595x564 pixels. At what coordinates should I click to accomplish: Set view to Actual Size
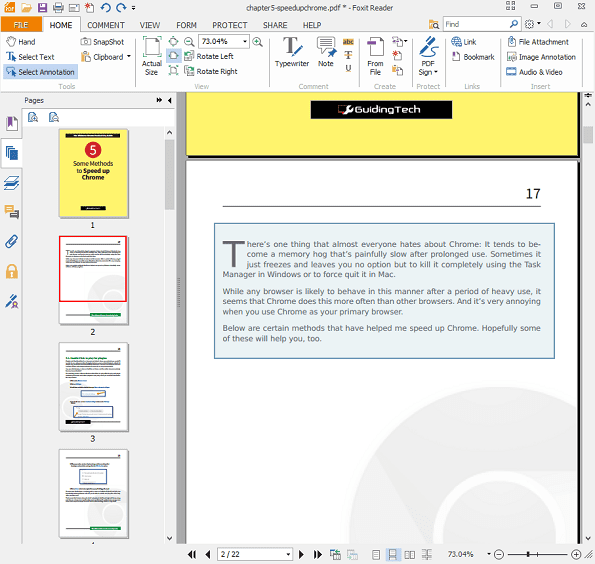point(152,56)
